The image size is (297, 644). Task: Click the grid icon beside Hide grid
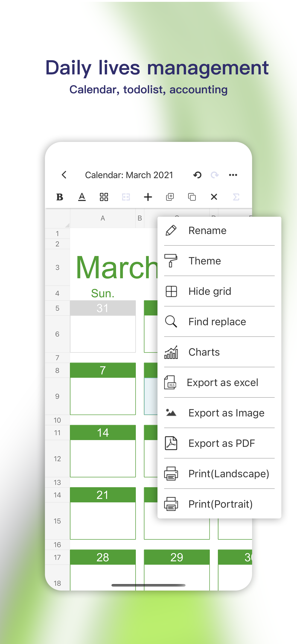[x=171, y=291]
